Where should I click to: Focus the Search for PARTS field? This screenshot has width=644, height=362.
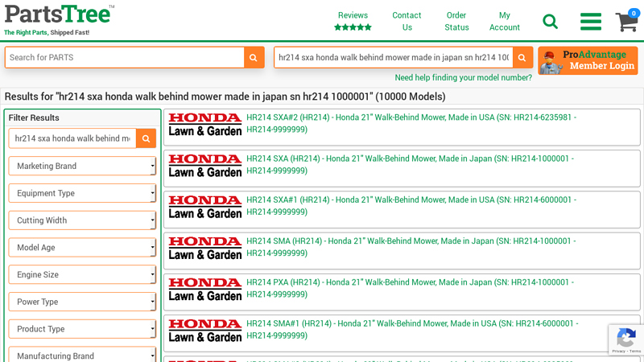coord(125,57)
